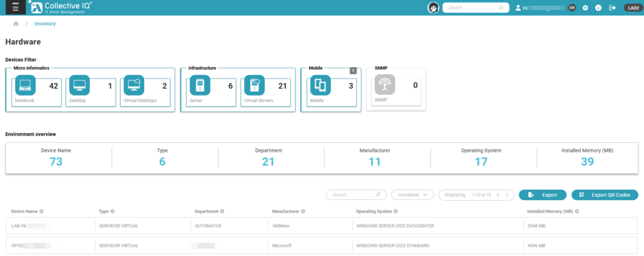Screen dimensions: 644x256
Task: Open the EN language selector
Action: 572,8
